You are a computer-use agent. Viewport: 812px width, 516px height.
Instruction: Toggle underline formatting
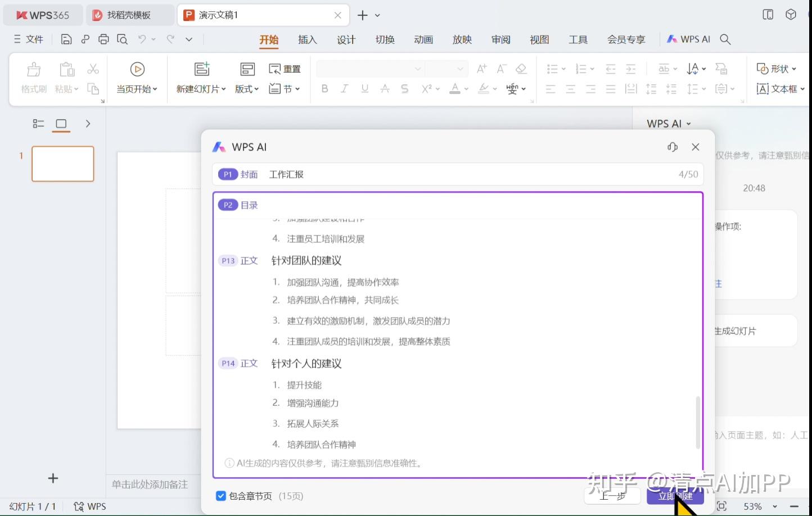364,88
